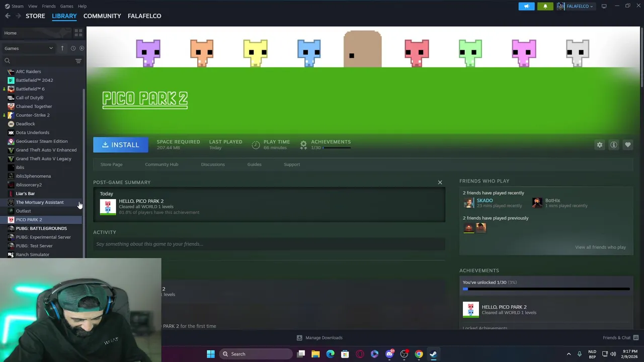
Task: Select Liar's Bar in game list
Action: click(x=42, y=194)
